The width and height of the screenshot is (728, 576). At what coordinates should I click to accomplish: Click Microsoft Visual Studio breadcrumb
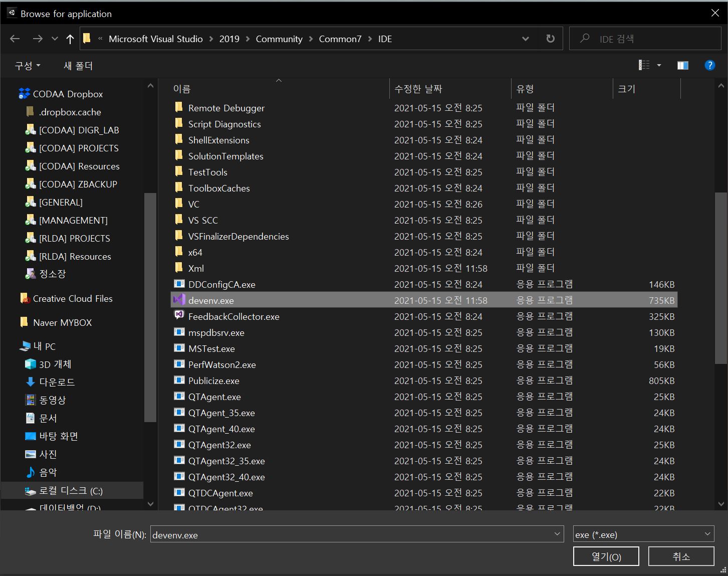(156, 39)
